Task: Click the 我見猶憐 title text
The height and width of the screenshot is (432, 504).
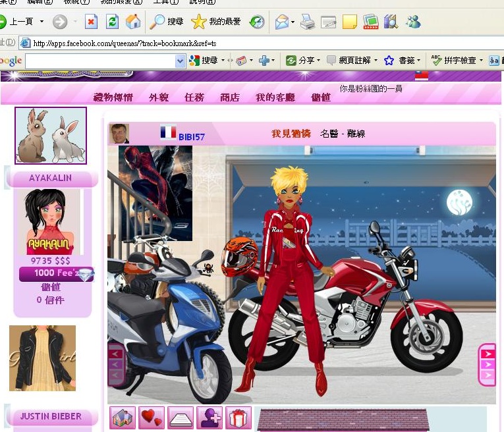Action: tap(291, 134)
